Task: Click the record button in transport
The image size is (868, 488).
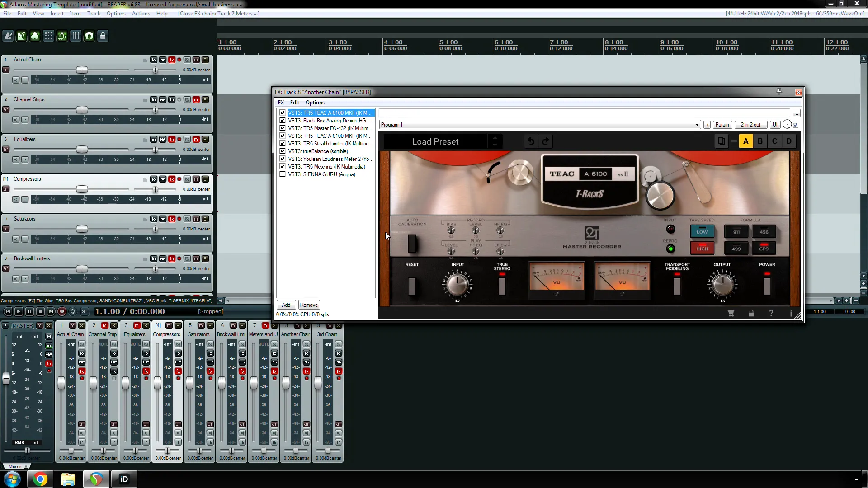Action: pos(62,311)
